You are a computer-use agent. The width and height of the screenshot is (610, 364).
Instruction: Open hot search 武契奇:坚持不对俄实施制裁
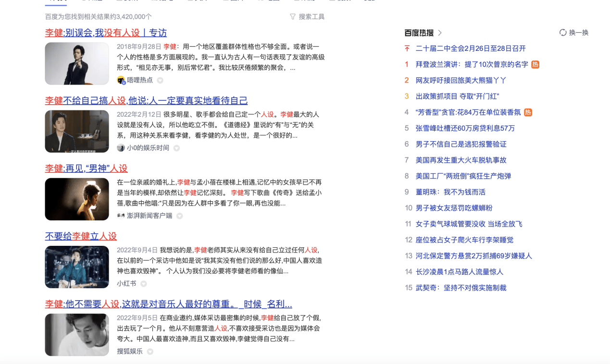click(x=461, y=288)
